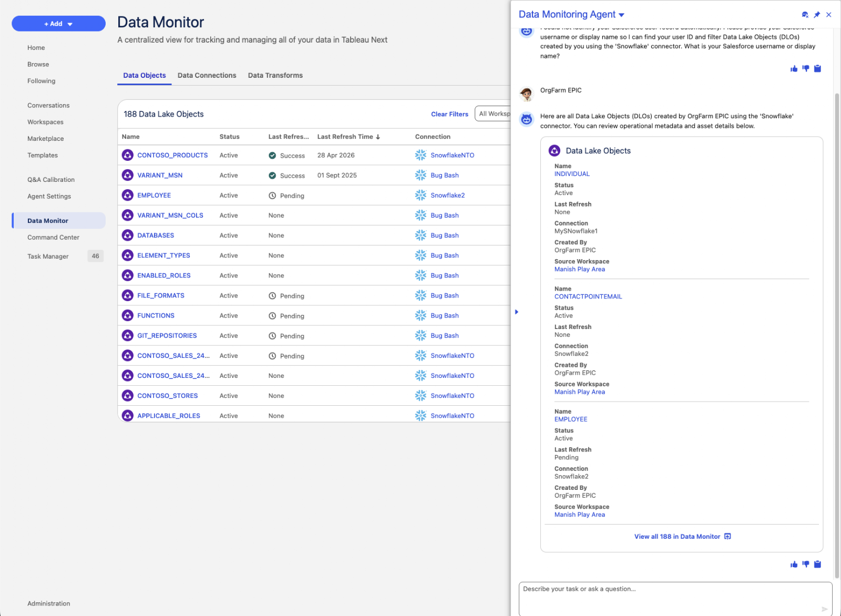Image resolution: width=841 pixels, height=616 pixels.
Task: Switch to the Data Connections tab
Action: (x=207, y=75)
